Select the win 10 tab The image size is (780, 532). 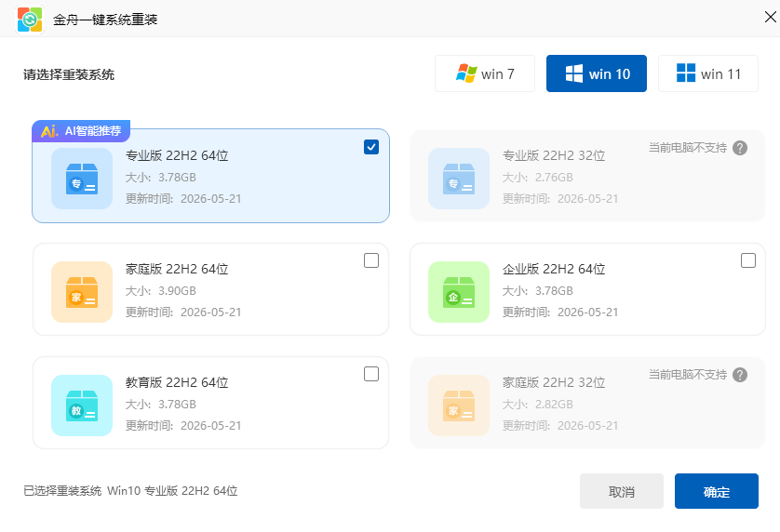point(597,73)
